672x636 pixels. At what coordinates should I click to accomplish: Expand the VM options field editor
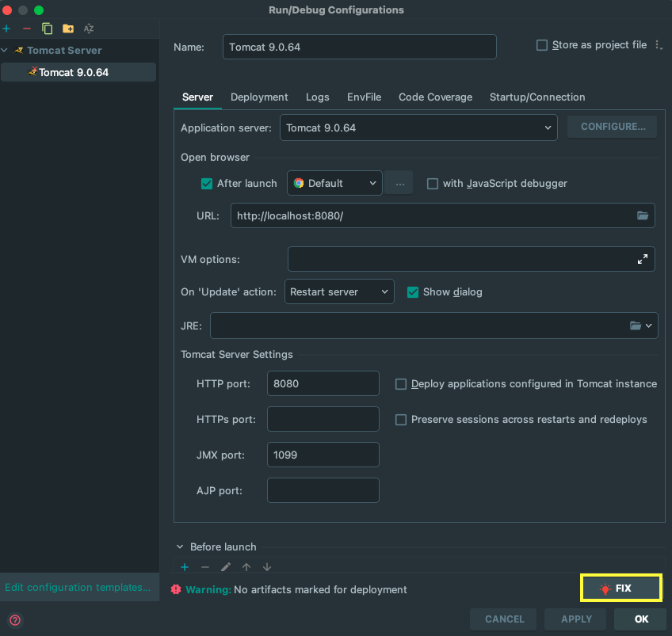(x=643, y=259)
